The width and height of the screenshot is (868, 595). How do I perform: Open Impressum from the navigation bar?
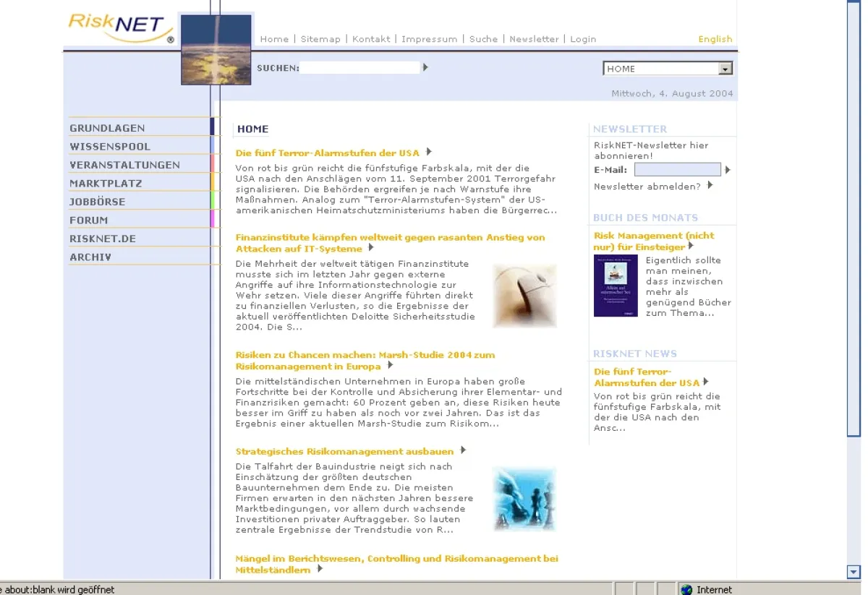tap(429, 39)
